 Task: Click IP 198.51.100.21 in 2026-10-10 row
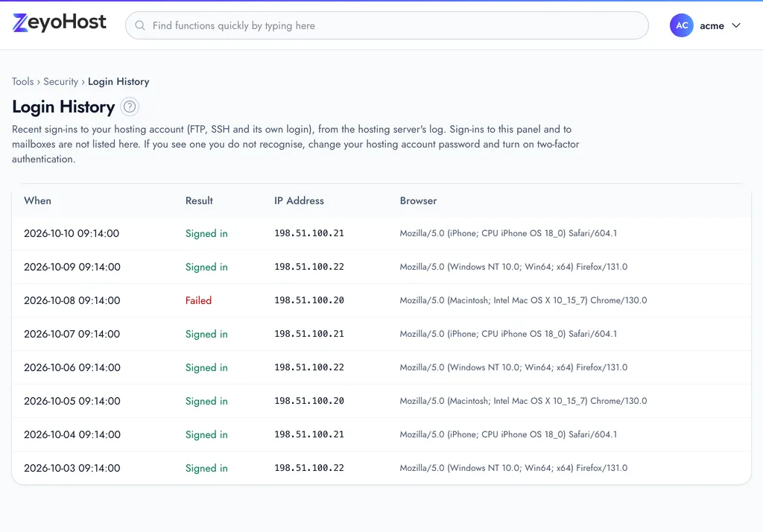(x=309, y=233)
